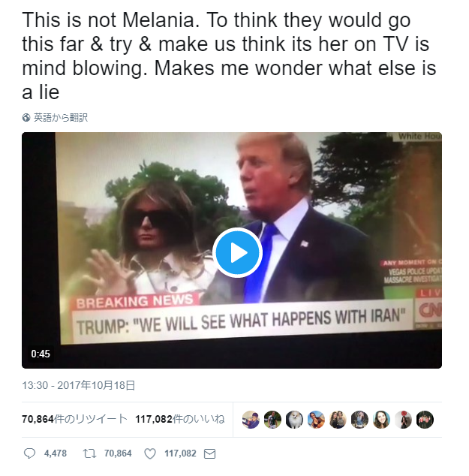Click the globe icon beside translate text

(26, 118)
